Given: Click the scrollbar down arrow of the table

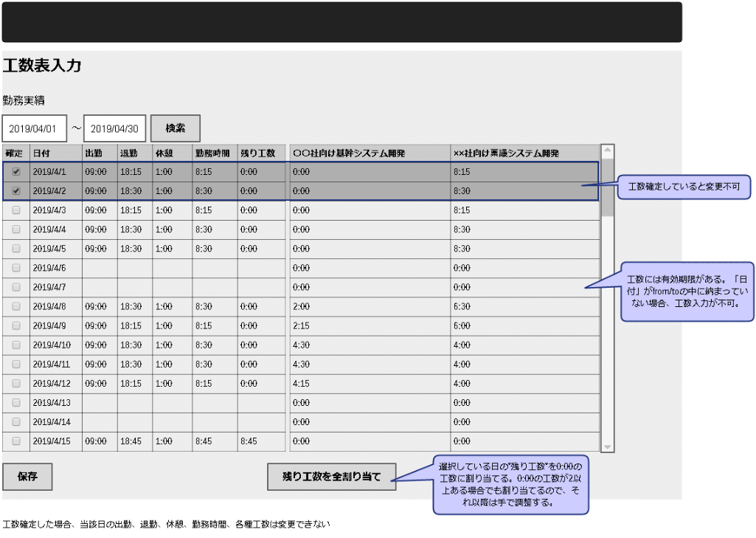Looking at the screenshot, I should point(608,446).
